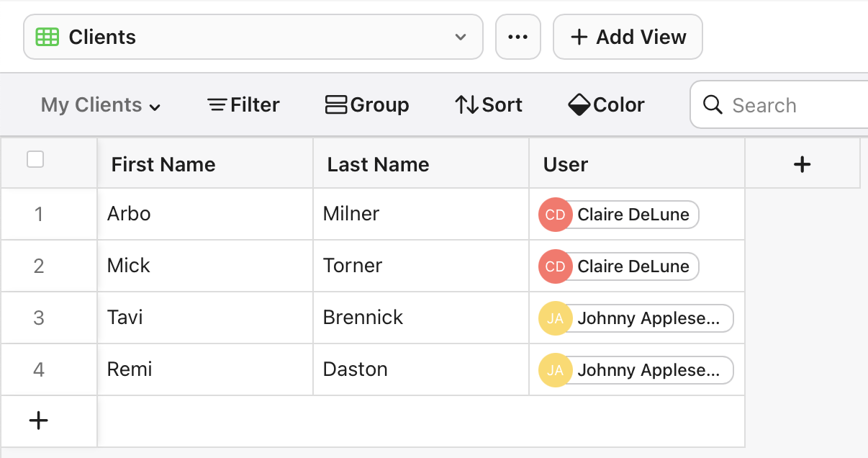The height and width of the screenshot is (458, 868).
Task: Open the My Clients view chevron
Action: coord(155,106)
